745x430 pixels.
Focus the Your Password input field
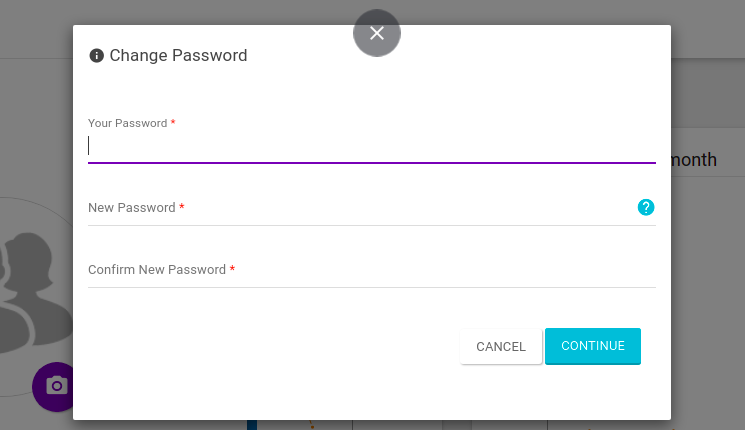point(370,146)
